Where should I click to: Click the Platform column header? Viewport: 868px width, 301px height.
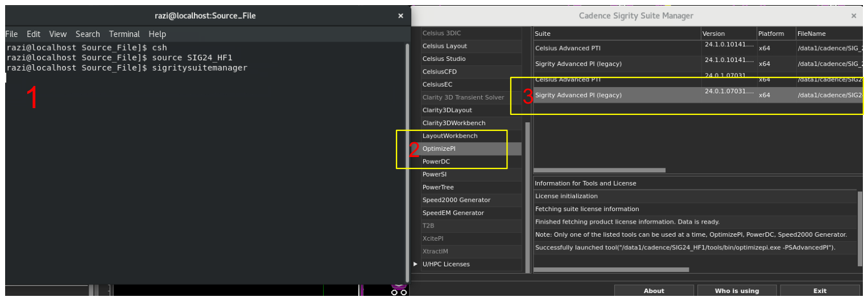(776, 34)
